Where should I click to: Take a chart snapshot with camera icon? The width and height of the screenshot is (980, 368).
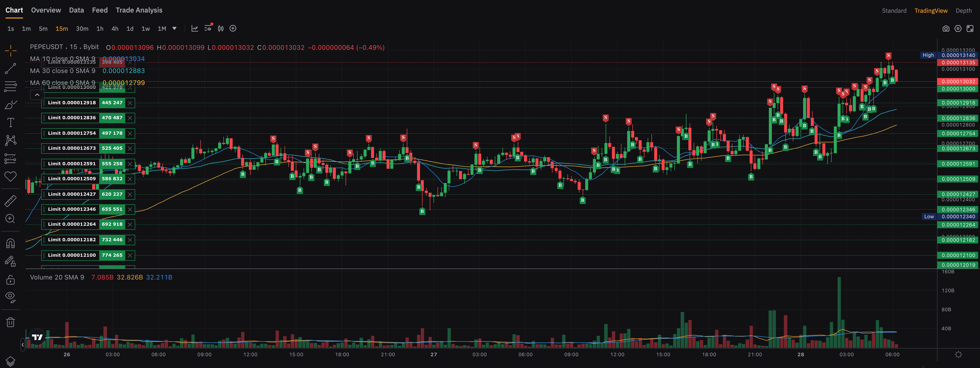[x=946, y=28]
